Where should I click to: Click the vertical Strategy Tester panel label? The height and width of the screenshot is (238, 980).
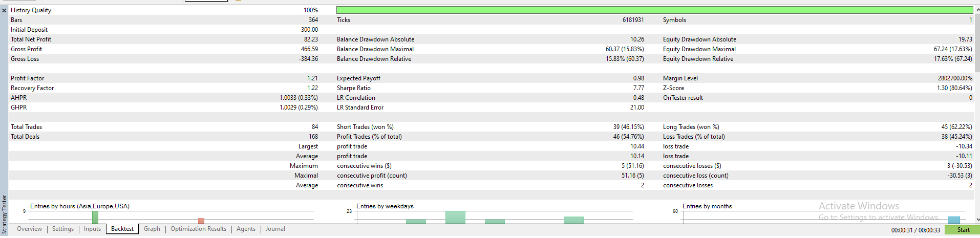[4, 213]
